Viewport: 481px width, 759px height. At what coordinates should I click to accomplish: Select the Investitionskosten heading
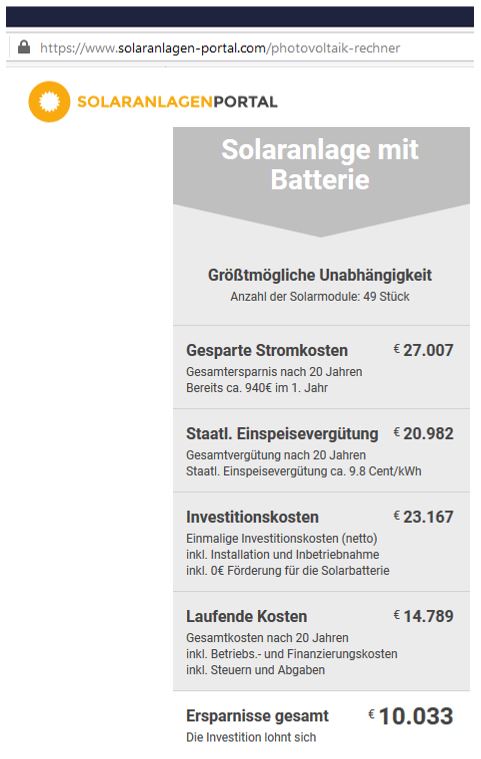point(252,517)
